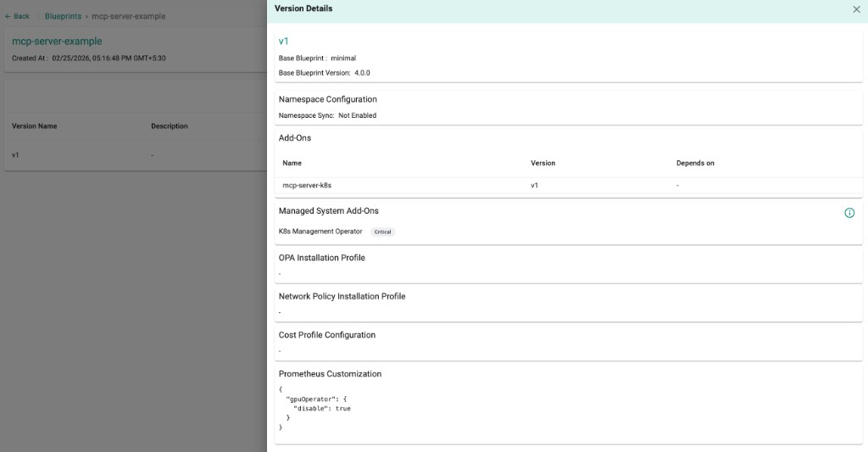868x452 pixels.
Task: Select the mcp-server-k8s add-on row
Action: [307, 185]
